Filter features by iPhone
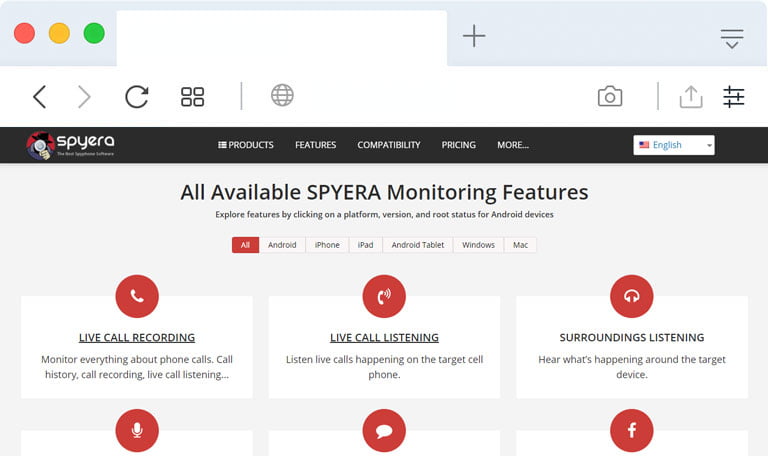This screenshot has width=768, height=456. (327, 245)
